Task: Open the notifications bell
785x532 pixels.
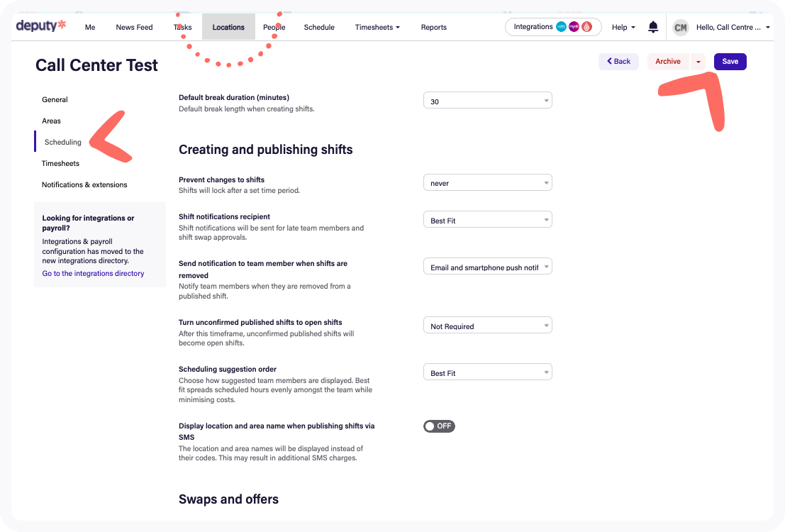Action: tap(653, 27)
